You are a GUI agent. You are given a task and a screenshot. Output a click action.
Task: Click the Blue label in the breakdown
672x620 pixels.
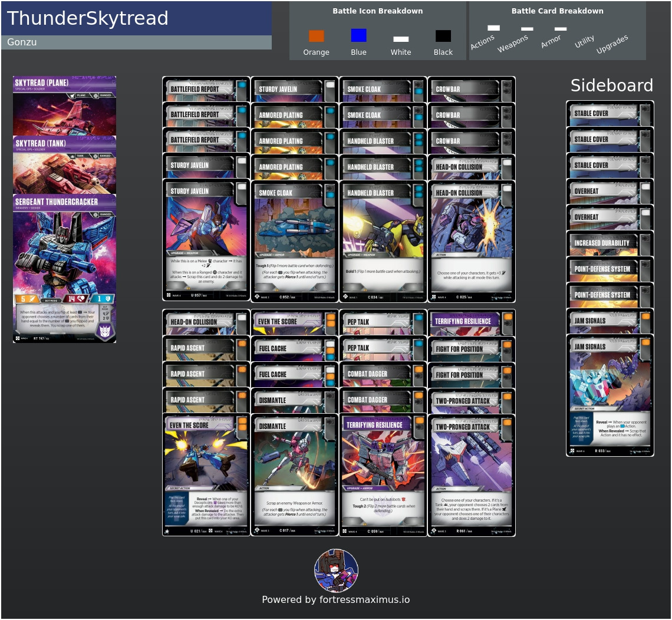(x=358, y=52)
